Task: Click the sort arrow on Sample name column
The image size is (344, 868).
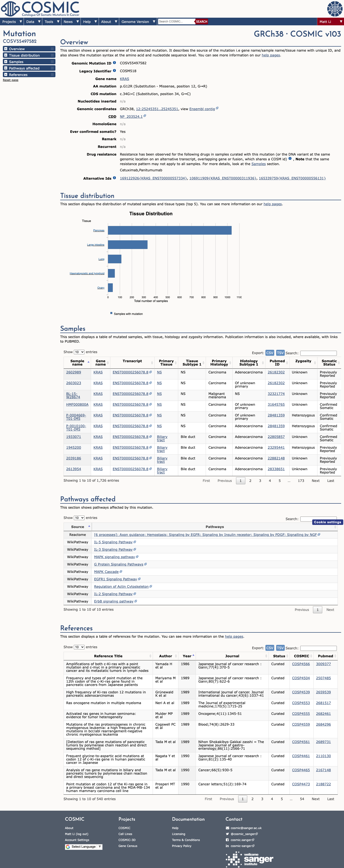Action: 89,362
